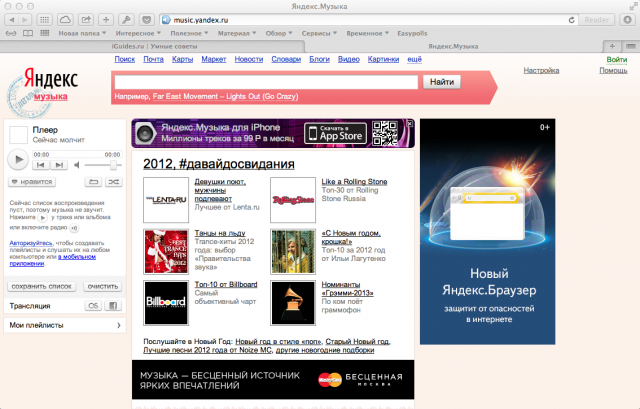640x409 pixels.
Task: Open 'Видео' Yandex service link
Action: (x=349, y=59)
